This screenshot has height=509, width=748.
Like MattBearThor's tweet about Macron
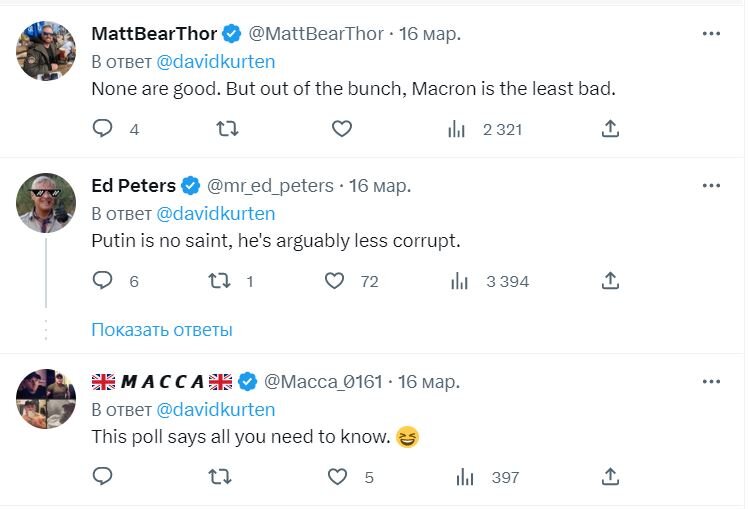[342, 128]
